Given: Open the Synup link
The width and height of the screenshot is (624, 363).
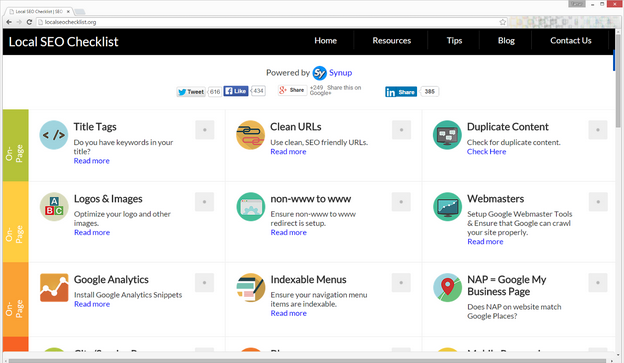Looking at the screenshot, I should coord(340,73).
